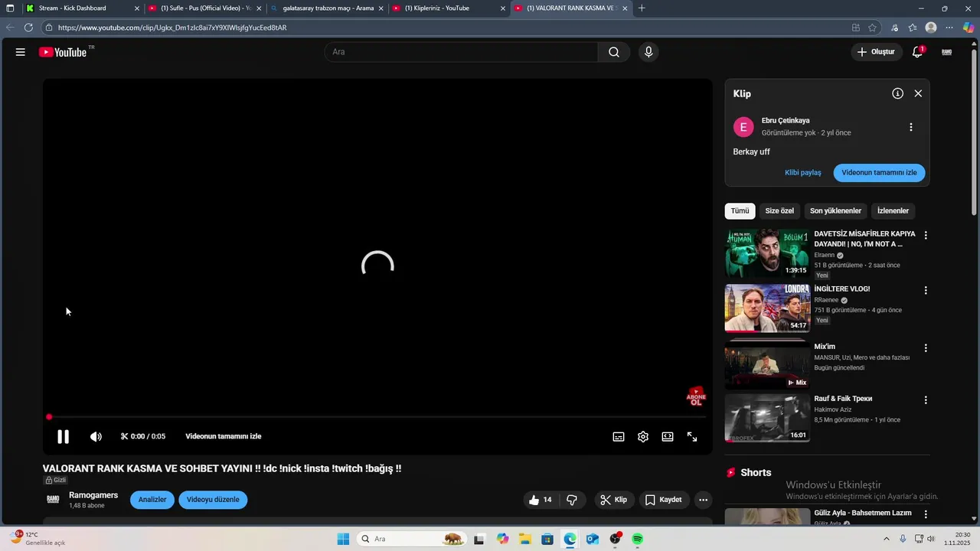This screenshot has width=980, height=551.
Task: Open the Rauf & Faik Трєки thumbnail
Action: [767, 418]
